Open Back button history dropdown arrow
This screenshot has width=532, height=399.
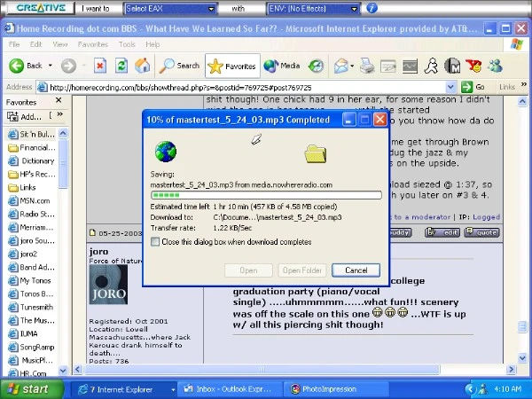coord(51,66)
